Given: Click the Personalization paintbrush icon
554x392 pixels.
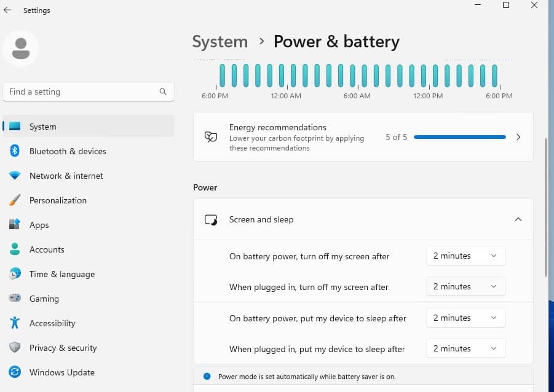Looking at the screenshot, I should [x=15, y=200].
